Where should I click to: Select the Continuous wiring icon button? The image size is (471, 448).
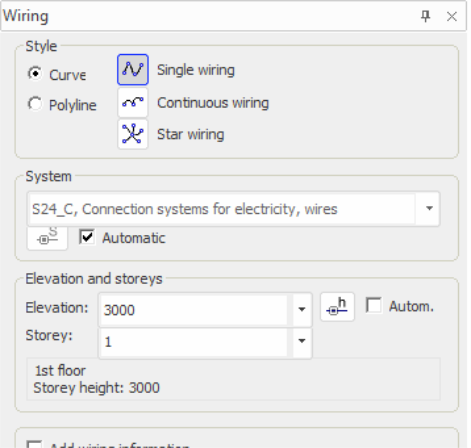coord(133,102)
